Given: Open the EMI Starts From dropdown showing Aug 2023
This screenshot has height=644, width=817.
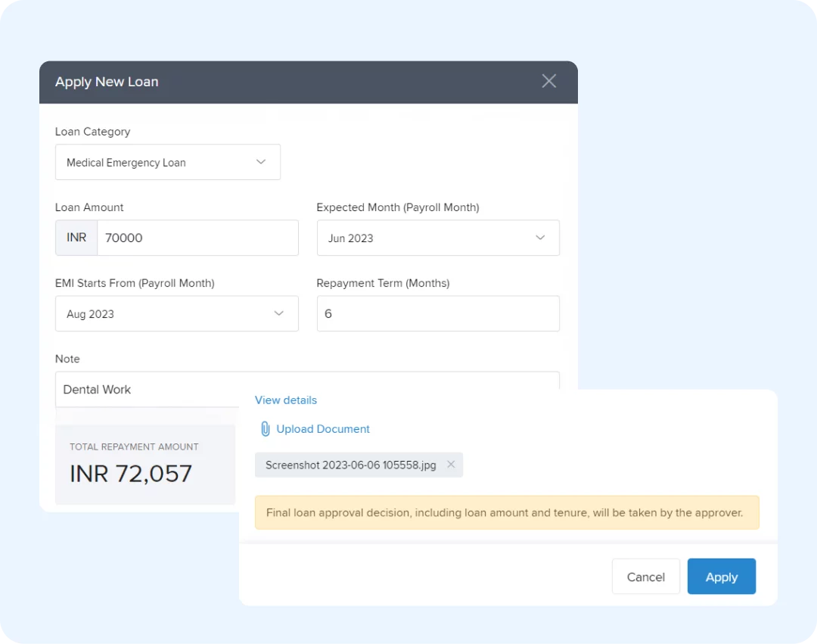Looking at the screenshot, I should pyautogui.click(x=176, y=313).
